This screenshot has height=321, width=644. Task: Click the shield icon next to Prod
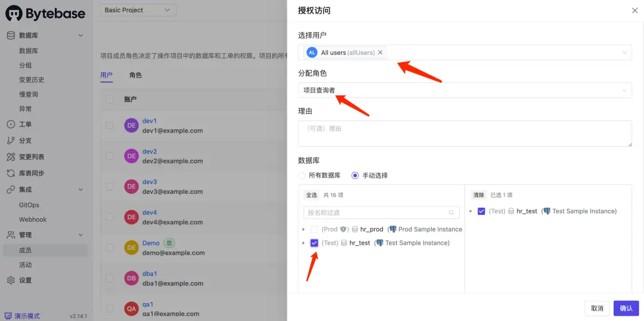tap(343, 229)
